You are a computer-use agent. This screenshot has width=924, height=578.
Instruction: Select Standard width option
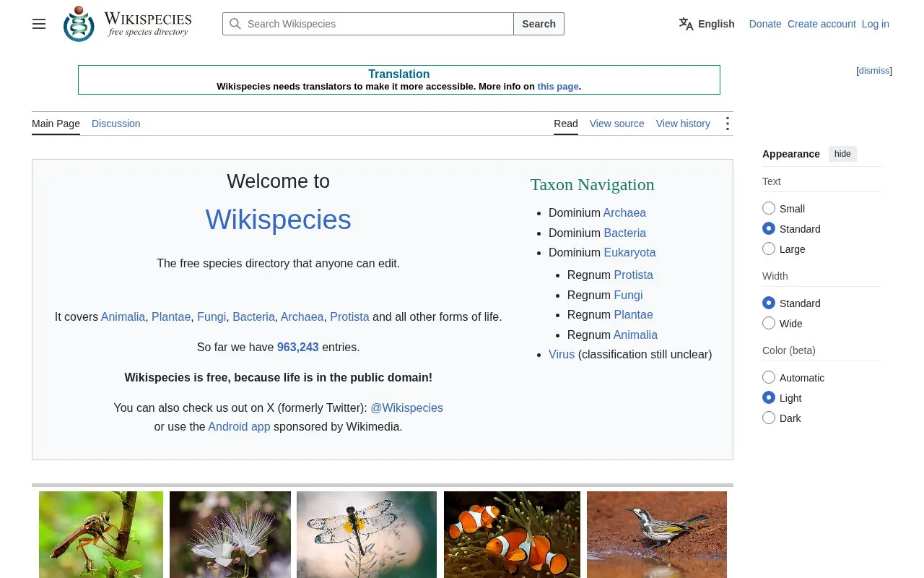[x=769, y=303]
